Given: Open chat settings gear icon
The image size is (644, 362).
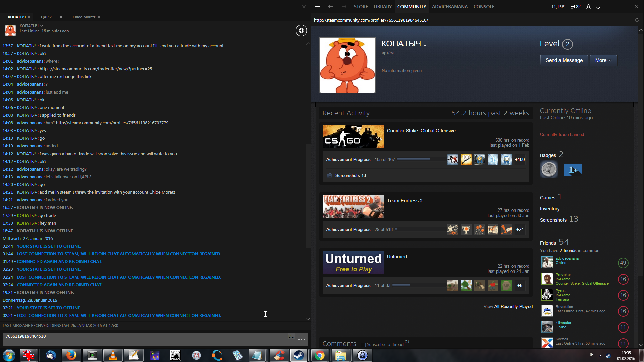Looking at the screenshot, I should [301, 31].
